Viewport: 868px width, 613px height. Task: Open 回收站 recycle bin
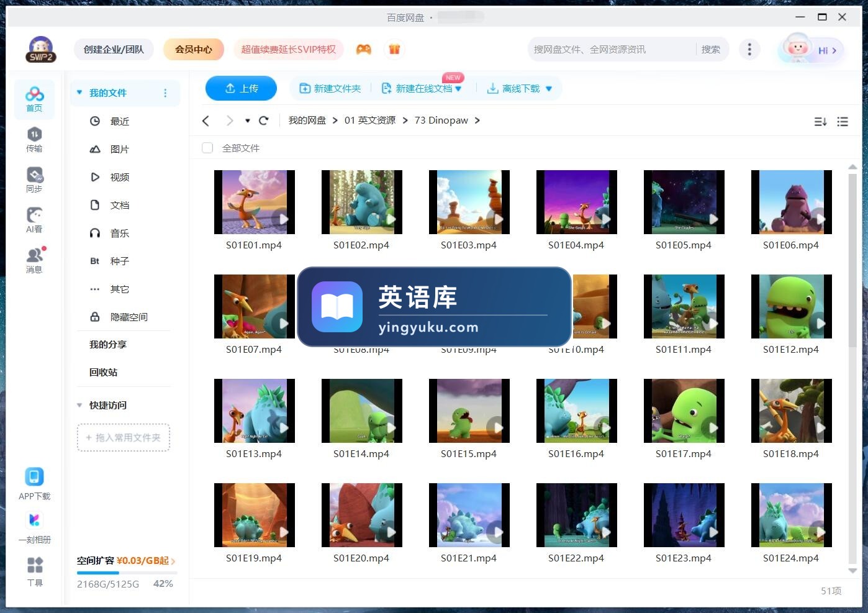click(x=103, y=372)
